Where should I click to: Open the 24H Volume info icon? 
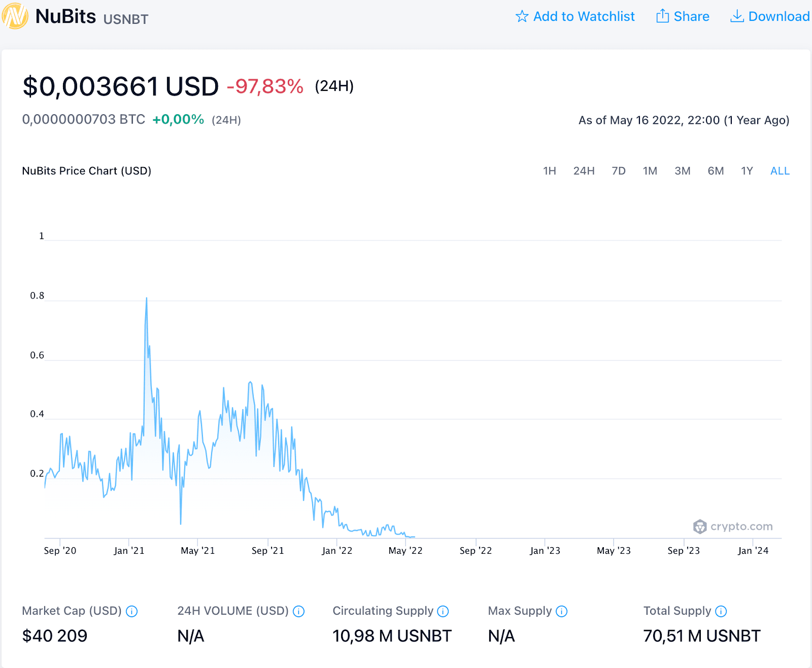299,611
